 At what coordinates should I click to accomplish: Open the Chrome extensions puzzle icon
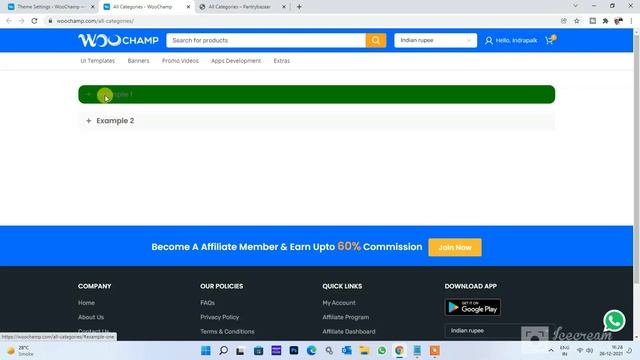[605, 20]
